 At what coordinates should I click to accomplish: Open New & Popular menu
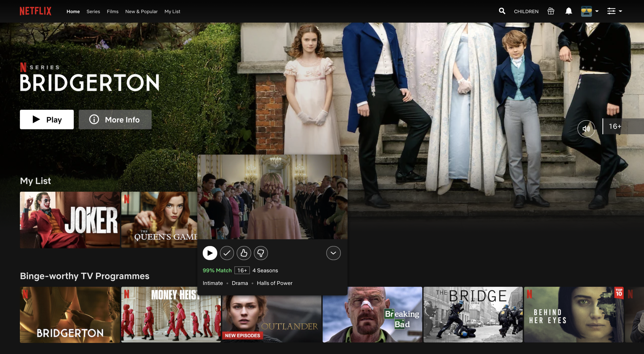(141, 12)
